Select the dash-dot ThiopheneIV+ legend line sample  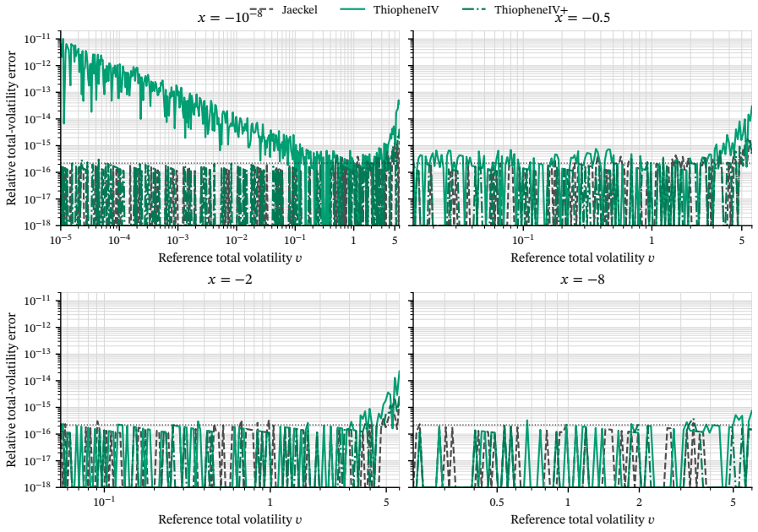[x=474, y=9]
